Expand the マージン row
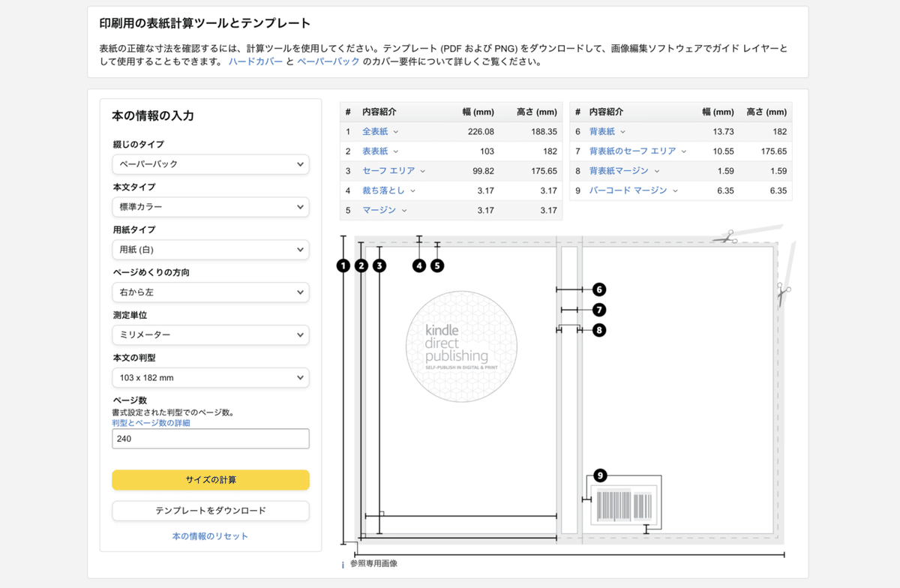This screenshot has height=588, width=900. pyautogui.click(x=385, y=210)
